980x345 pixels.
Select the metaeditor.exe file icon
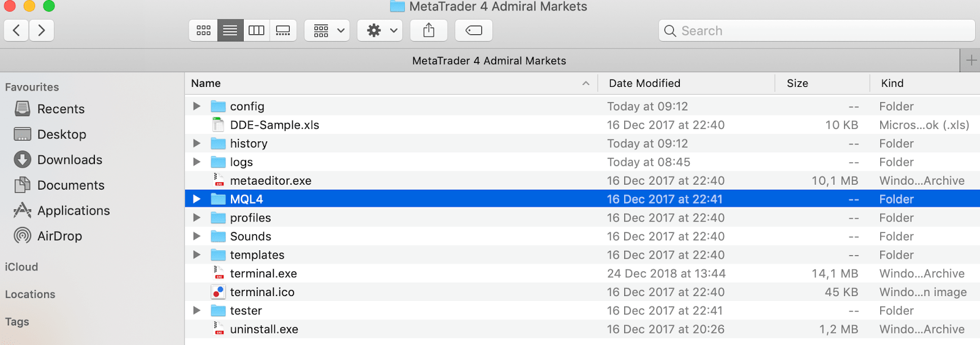(218, 180)
